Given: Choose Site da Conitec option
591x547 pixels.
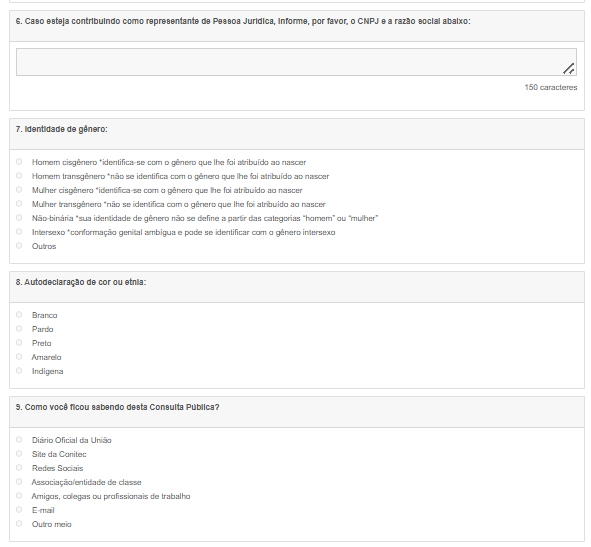Looking at the screenshot, I should (19, 454).
